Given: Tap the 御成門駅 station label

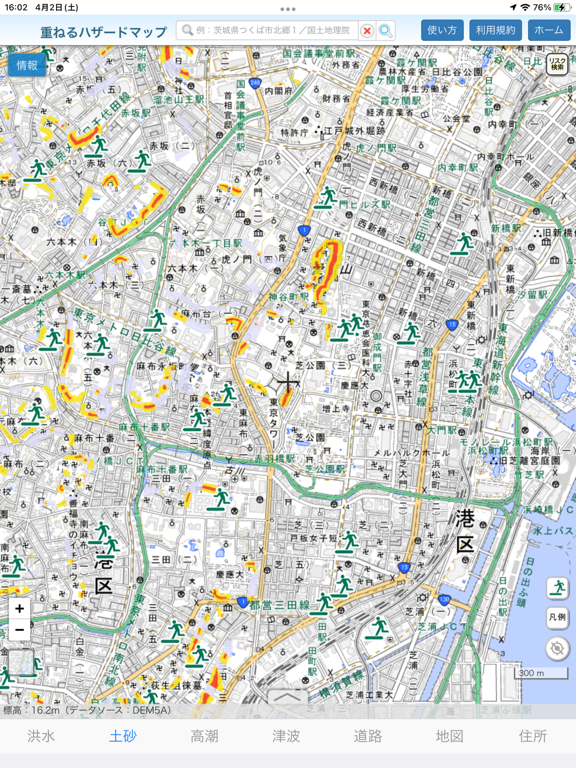Looking at the screenshot, I should [377, 351].
